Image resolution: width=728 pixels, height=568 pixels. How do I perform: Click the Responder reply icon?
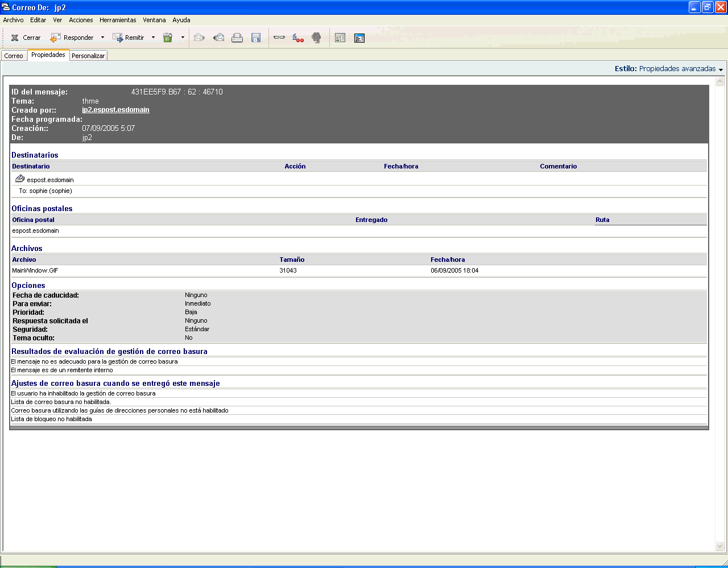click(56, 38)
